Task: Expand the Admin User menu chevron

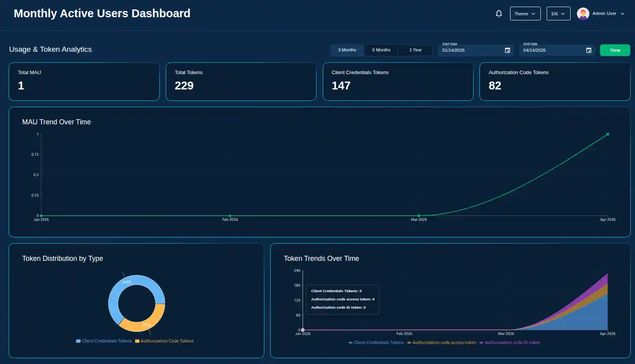Action: [622, 14]
